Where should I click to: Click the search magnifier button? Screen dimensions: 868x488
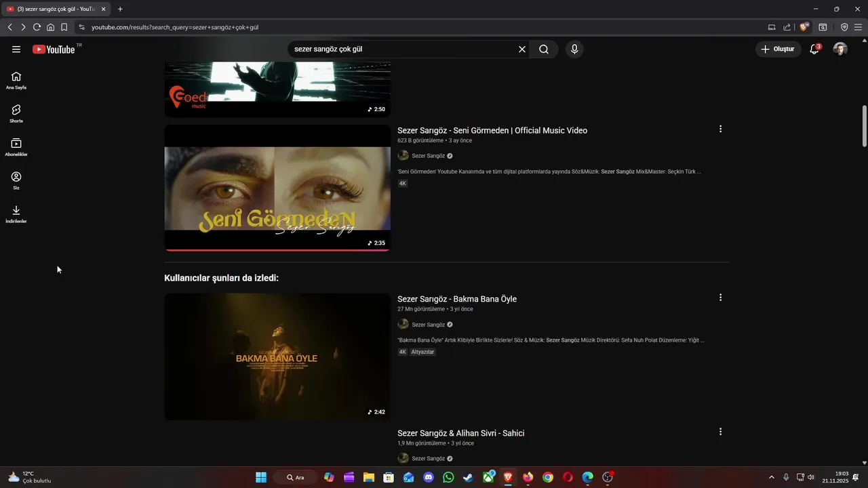click(x=544, y=49)
